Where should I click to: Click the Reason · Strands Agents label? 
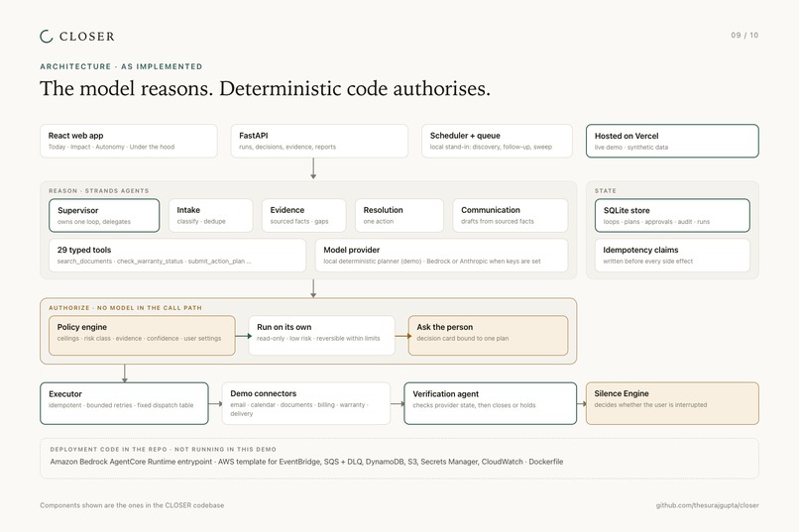click(99, 191)
